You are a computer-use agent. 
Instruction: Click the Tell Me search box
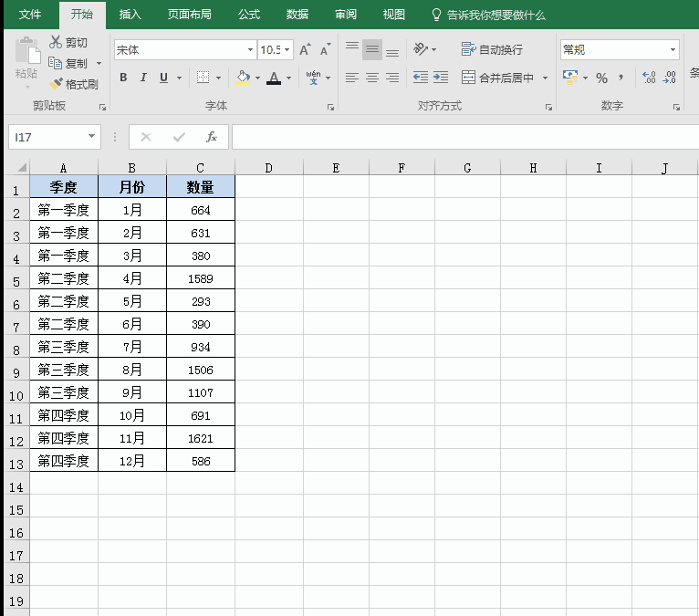[489, 15]
